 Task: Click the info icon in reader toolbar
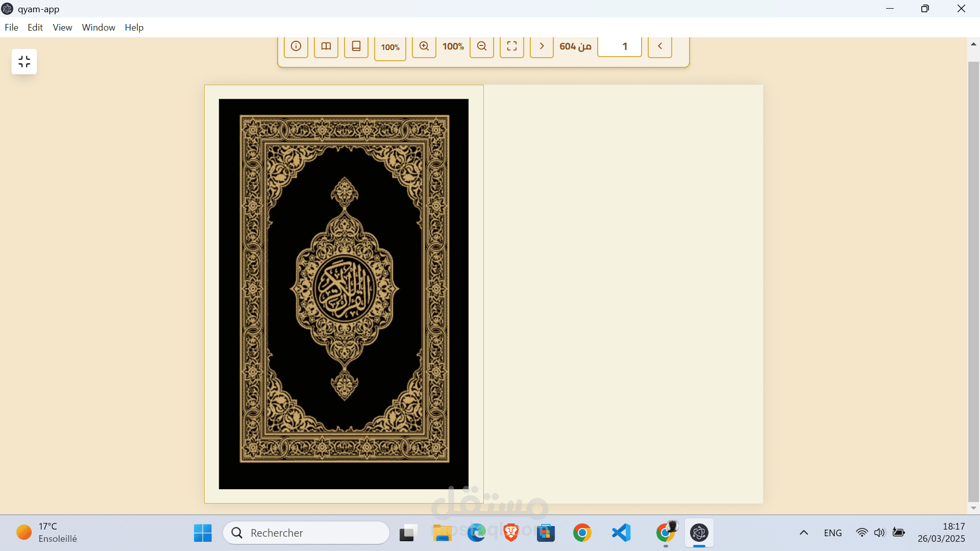coord(296,46)
